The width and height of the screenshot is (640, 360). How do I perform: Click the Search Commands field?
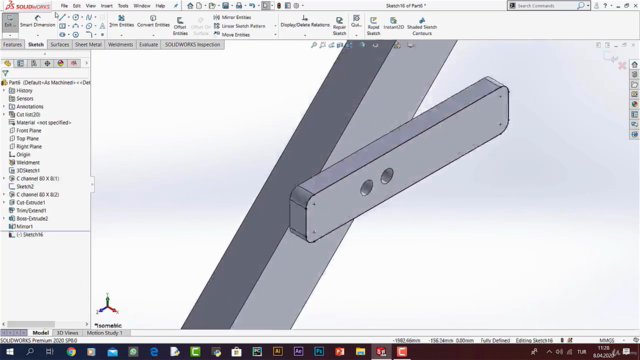click(x=546, y=6)
